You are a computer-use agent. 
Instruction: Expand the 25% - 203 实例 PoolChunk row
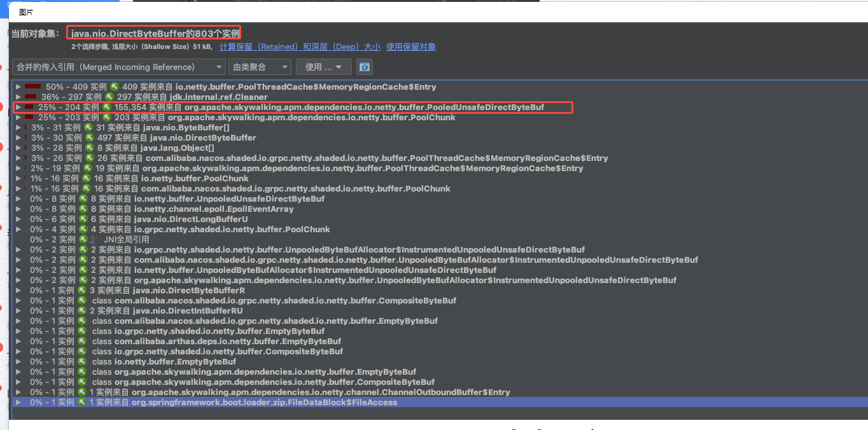[18, 117]
